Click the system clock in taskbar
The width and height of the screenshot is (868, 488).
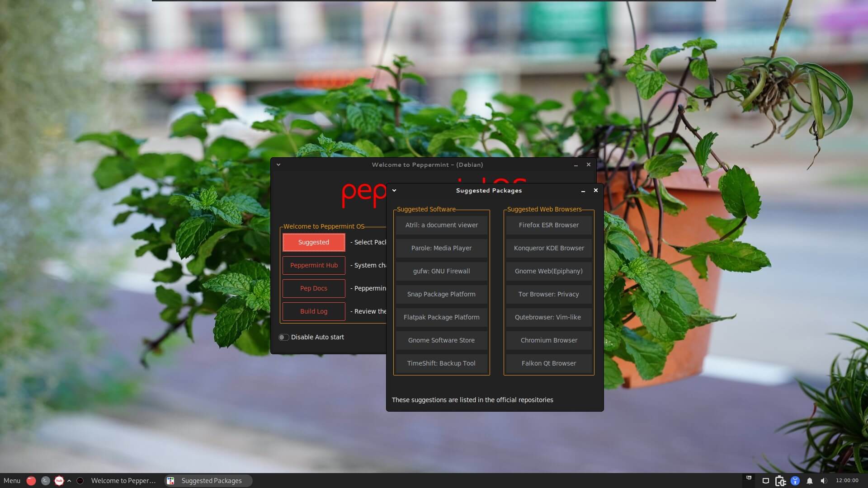pos(847,480)
